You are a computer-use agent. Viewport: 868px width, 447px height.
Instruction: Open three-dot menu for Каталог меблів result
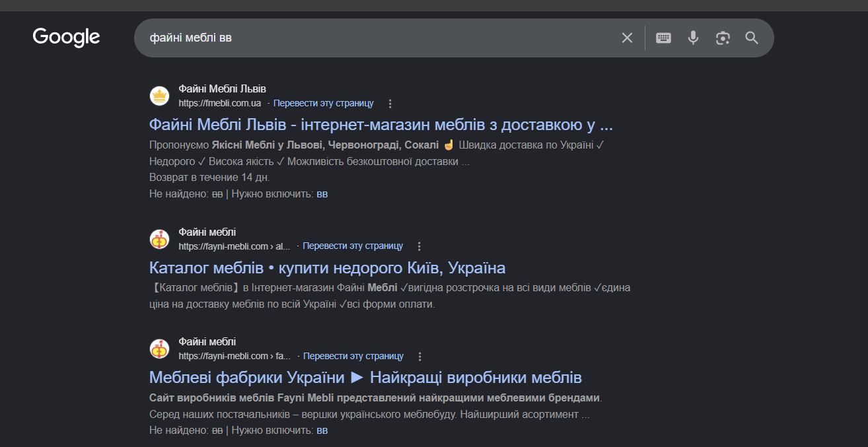point(419,246)
